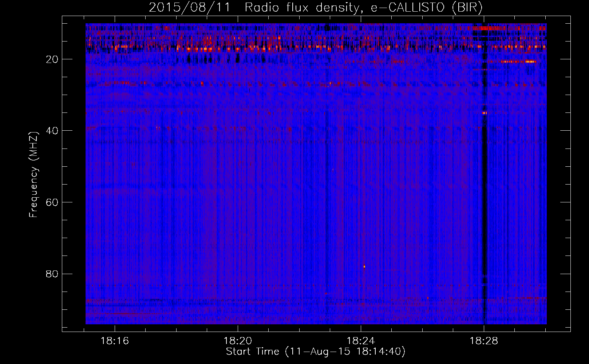Click the vertical Frequency (MHZ) axis label

(33, 175)
